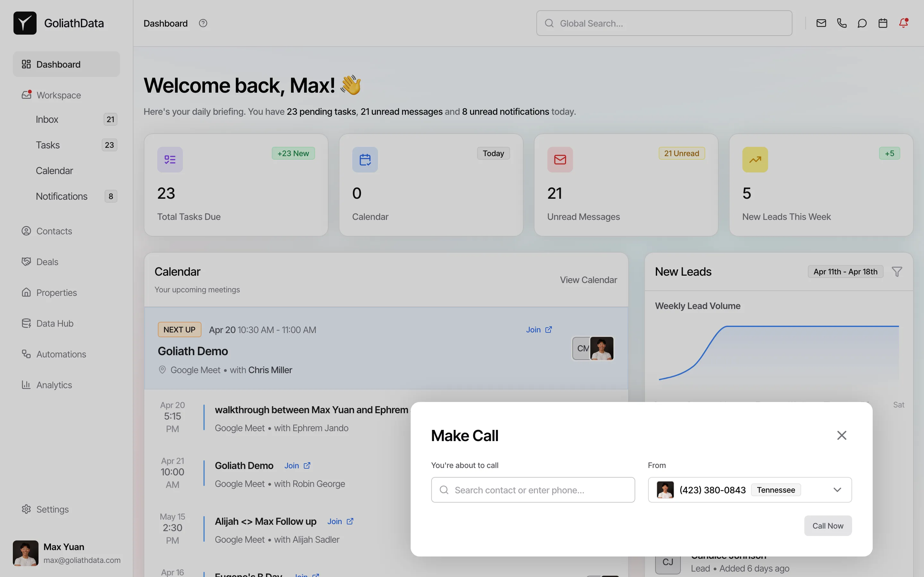Click the search contact or phone field
This screenshot has height=577, width=924.
point(533,490)
